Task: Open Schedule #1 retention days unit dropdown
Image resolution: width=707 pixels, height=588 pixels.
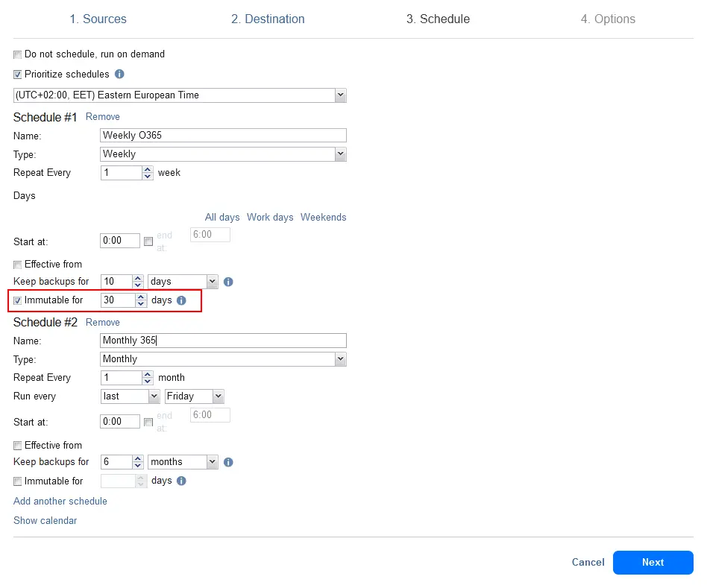Action: point(213,282)
